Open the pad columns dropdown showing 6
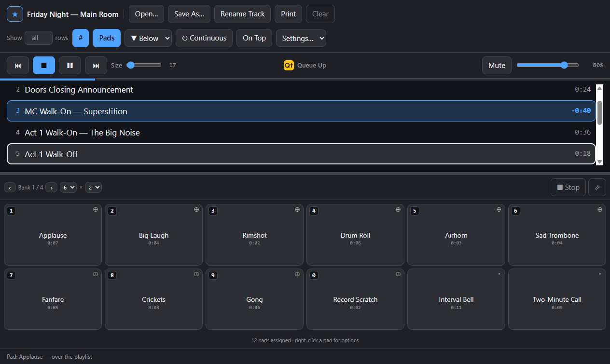Image resolution: width=610 pixels, height=364 pixels. coord(68,188)
